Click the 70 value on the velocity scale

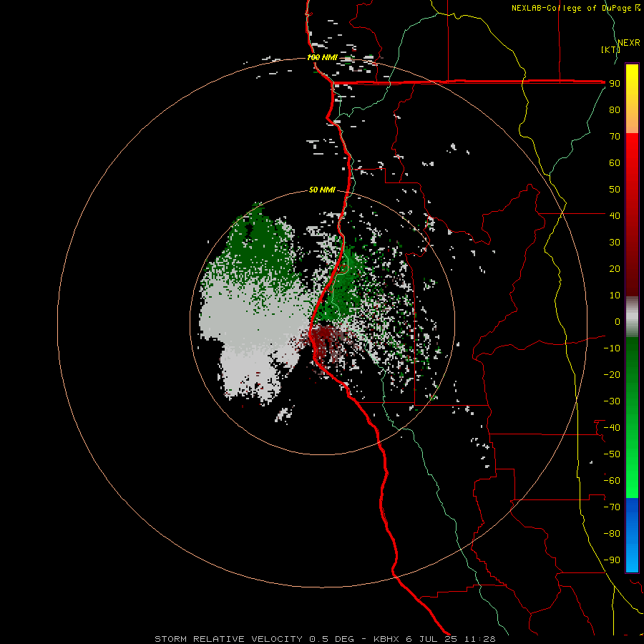pyautogui.click(x=615, y=137)
